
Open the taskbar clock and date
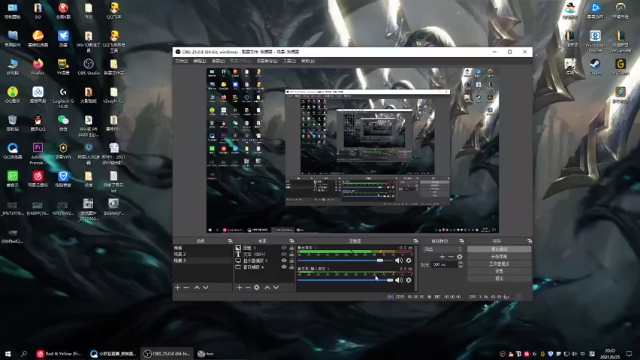[x=610, y=353]
